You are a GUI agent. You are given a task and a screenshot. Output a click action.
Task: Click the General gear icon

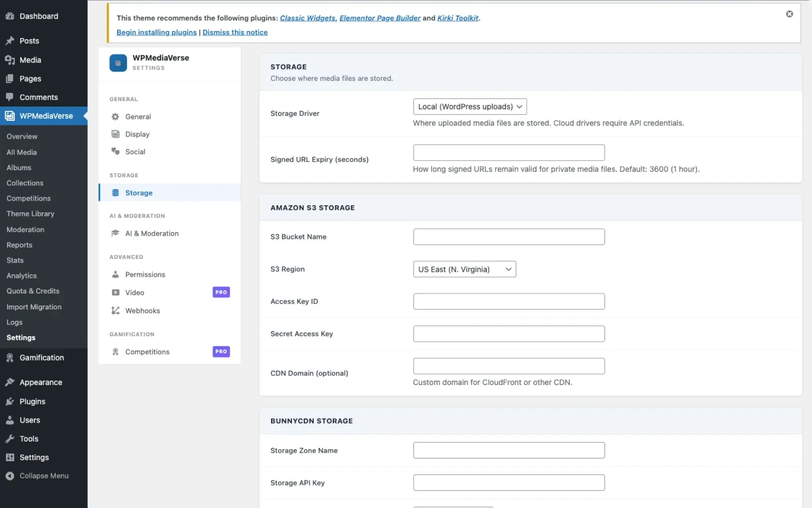pyautogui.click(x=115, y=116)
